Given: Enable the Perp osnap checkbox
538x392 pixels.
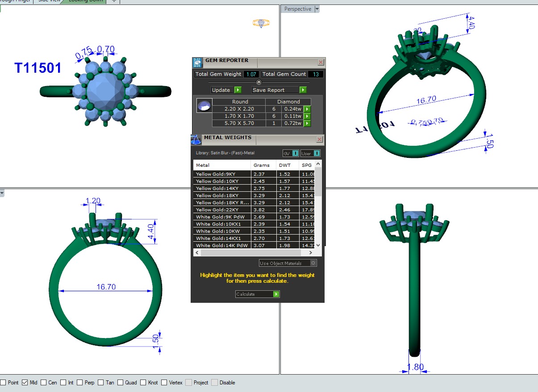Looking at the screenshot, I should 80,383.
